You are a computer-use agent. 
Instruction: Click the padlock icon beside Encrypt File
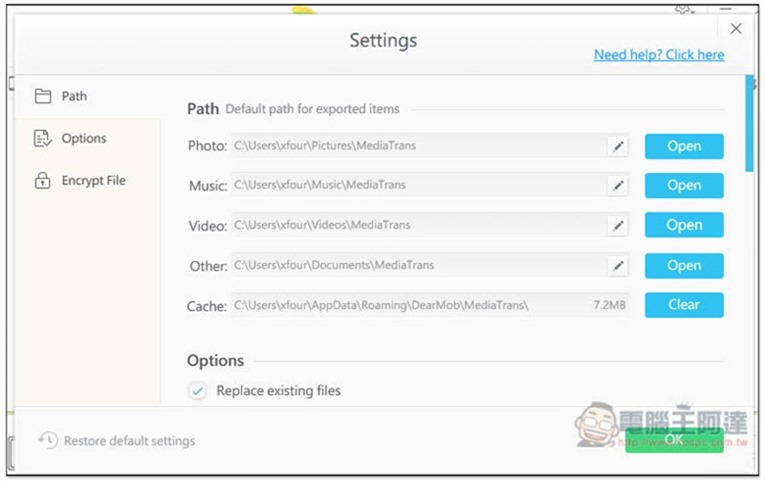pyautogui.click(x=42, y=180)
